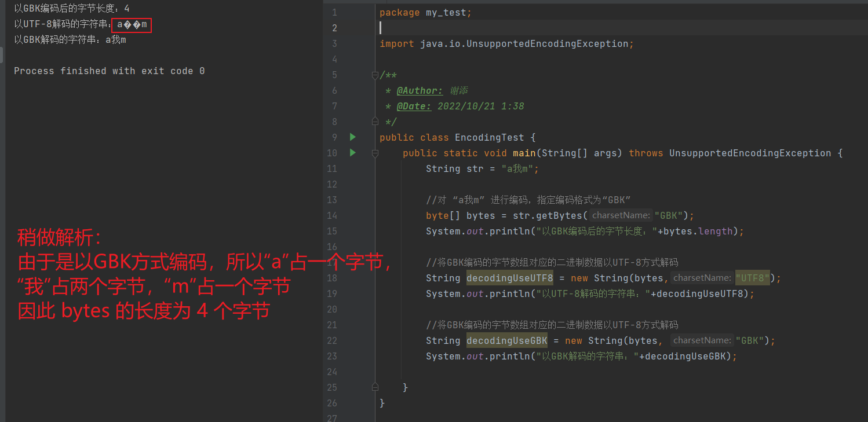Click the console line showing byte length 4
The height and width of the screenshot is (422, 868).
click(x=72, y=9)
